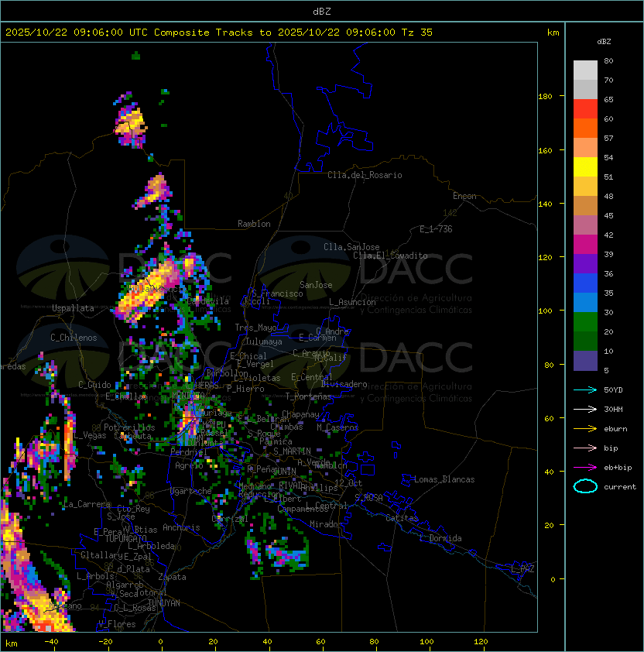Click the S_MARTIN city label
Viewport: 644px width, 652px height.
pos(293,451)
